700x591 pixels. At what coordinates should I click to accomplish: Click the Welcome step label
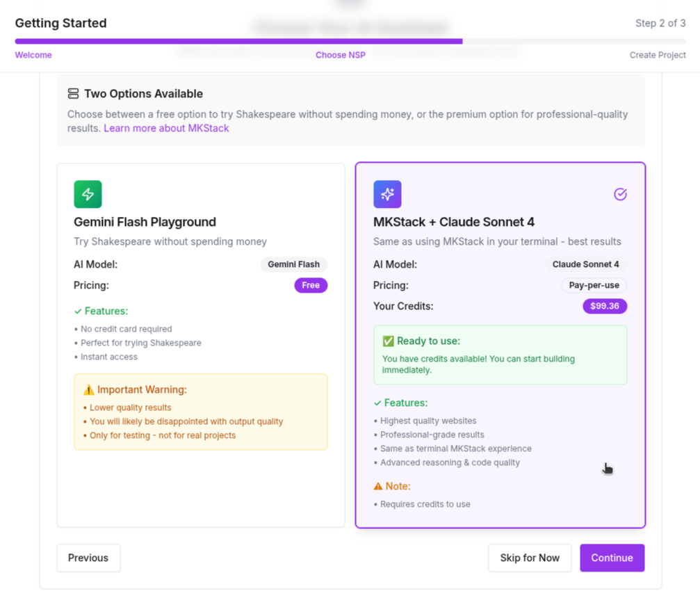pos(33,55)
